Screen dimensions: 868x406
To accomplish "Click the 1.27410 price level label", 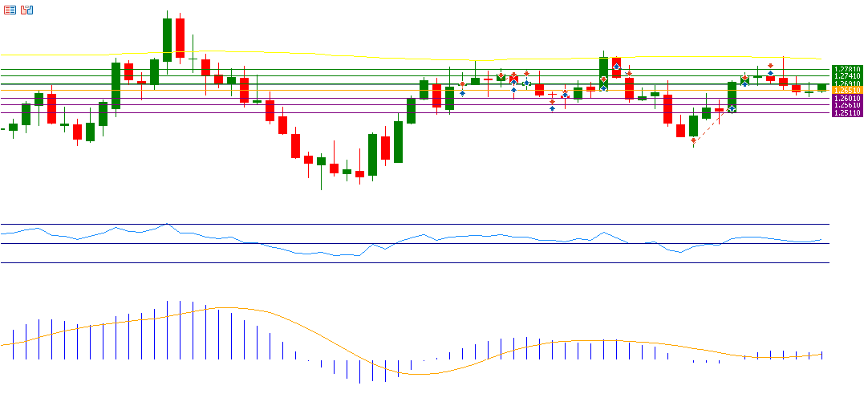I will tap(846, 76).
